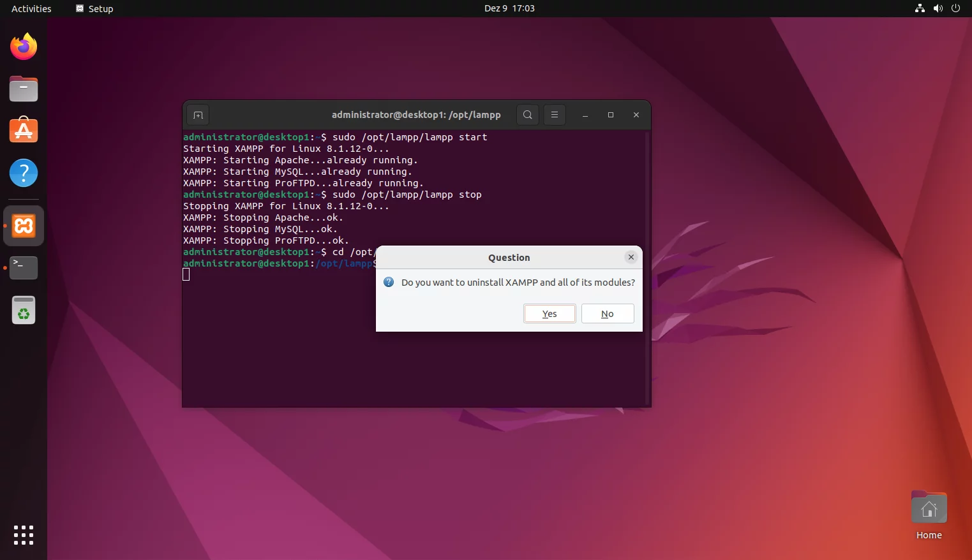Screen dimensions: 972x560
Task: Maximize the terminal window
Action: click(x=611, y=115)
